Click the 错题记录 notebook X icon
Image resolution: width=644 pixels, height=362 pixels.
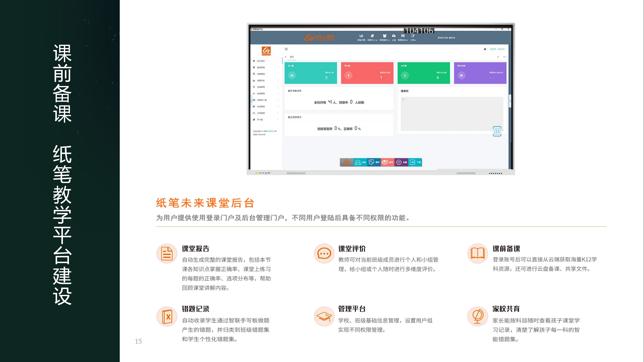click(167, 316)
